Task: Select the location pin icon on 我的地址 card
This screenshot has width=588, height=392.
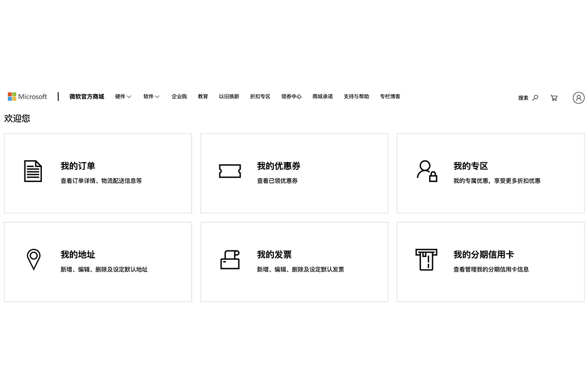Action: click(x=33, y=259)
